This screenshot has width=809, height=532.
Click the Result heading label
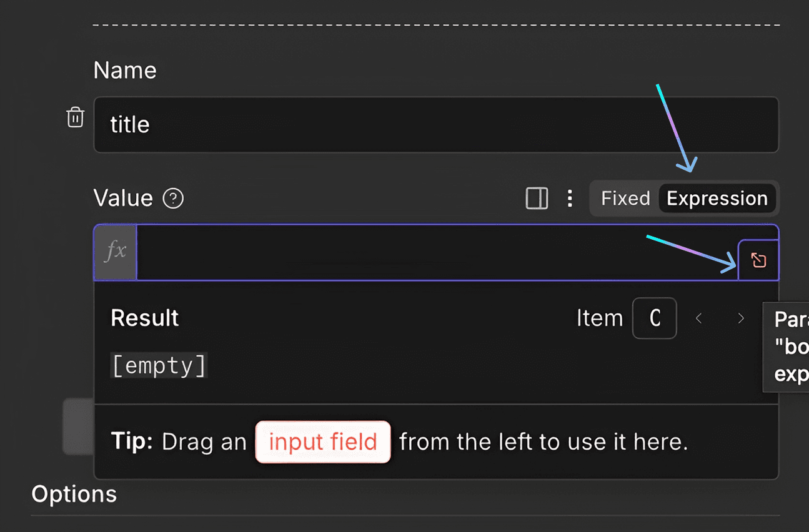[x=144, y=318]
